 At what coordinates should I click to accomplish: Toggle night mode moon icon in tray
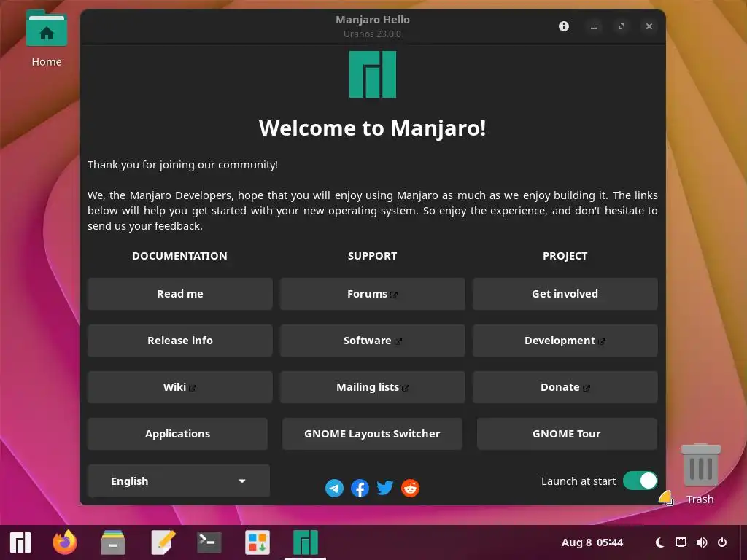click(x=659, y=542)
